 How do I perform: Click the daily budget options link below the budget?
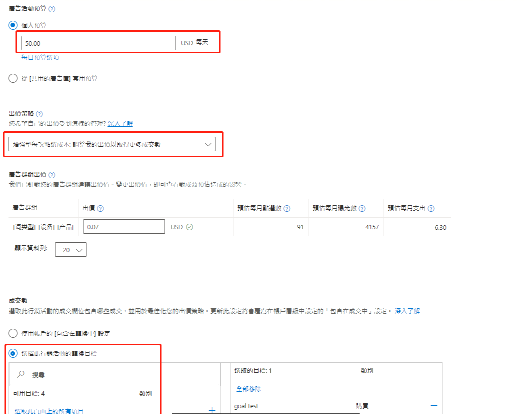[x=40, y=57]
